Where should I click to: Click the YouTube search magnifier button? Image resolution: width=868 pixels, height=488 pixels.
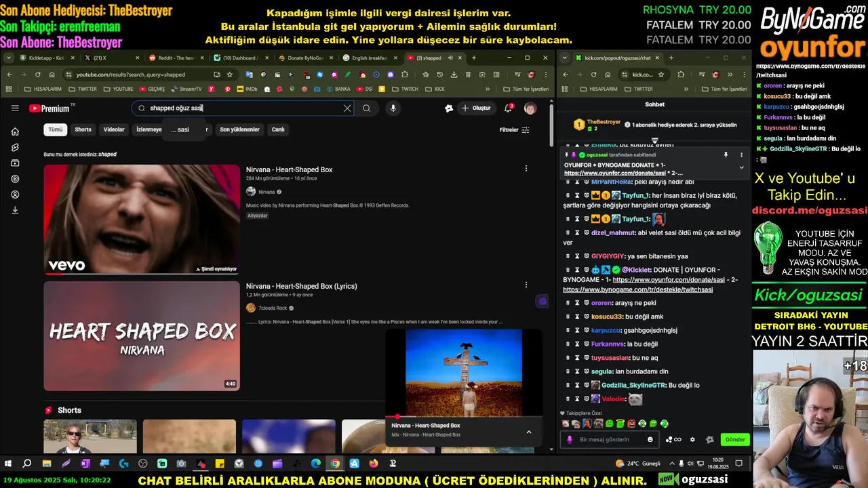[366, 108]
